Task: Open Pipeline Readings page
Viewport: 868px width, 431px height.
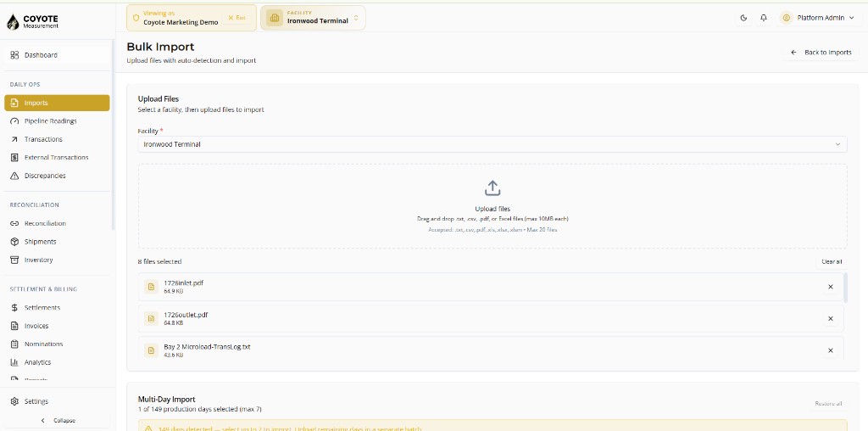Action: point(57,120)
